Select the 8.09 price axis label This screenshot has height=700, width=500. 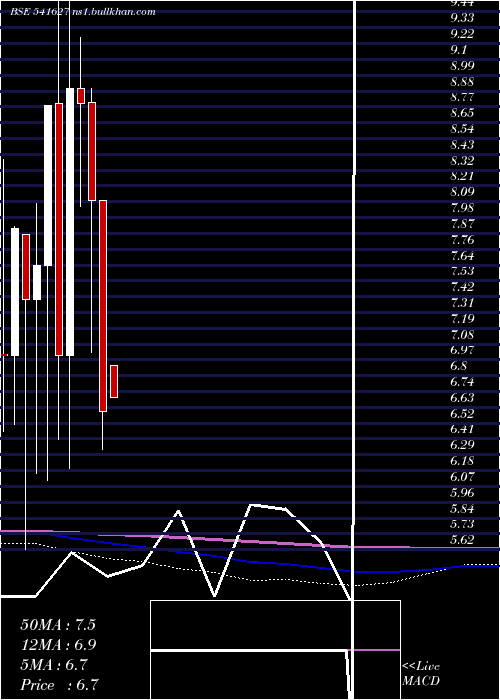point(462,192)
